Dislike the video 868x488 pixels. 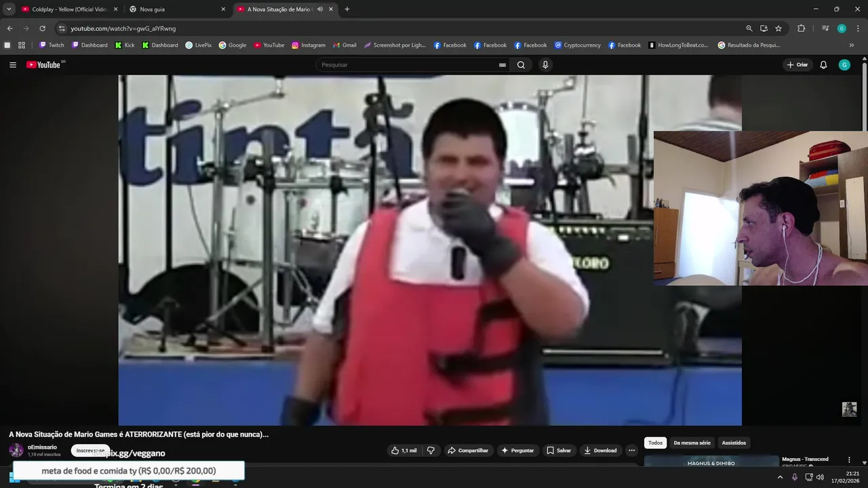[x=431, y=451]
